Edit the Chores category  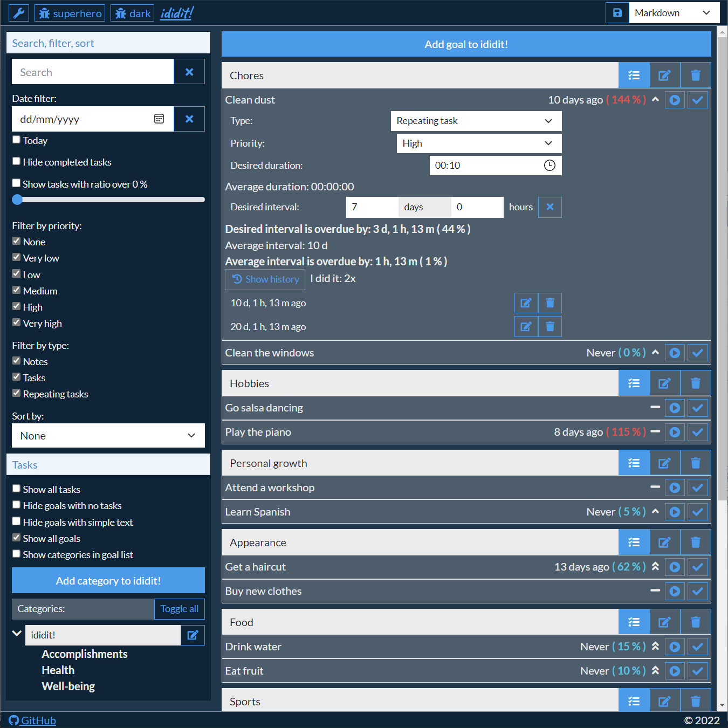tap(665, 75)
